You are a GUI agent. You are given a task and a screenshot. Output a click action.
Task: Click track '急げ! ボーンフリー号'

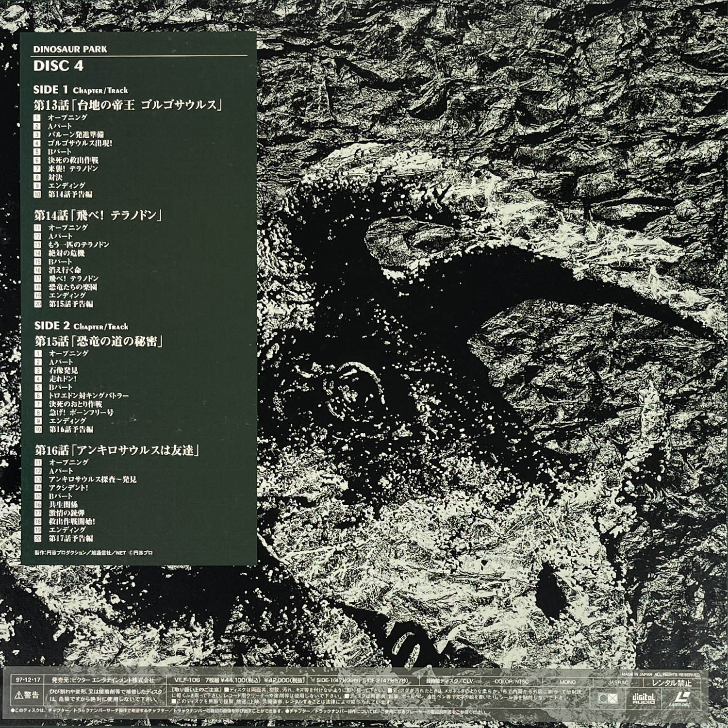pos(81,413)
